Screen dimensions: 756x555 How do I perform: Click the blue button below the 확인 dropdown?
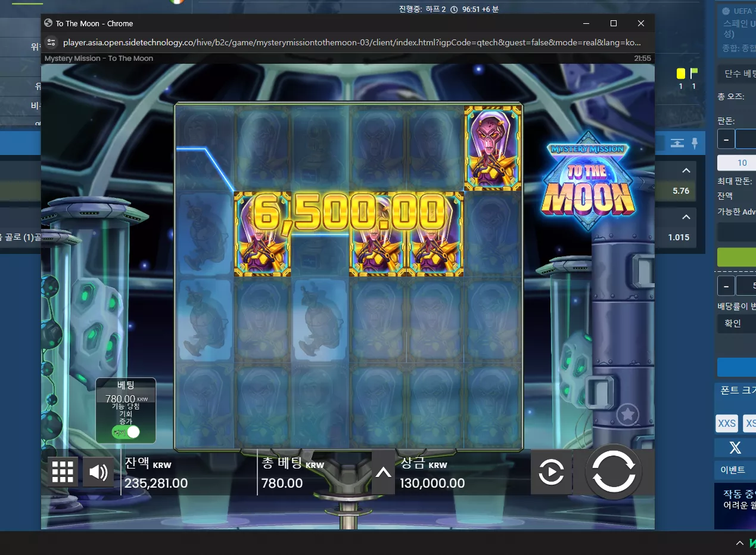click(x=736, y=367)
